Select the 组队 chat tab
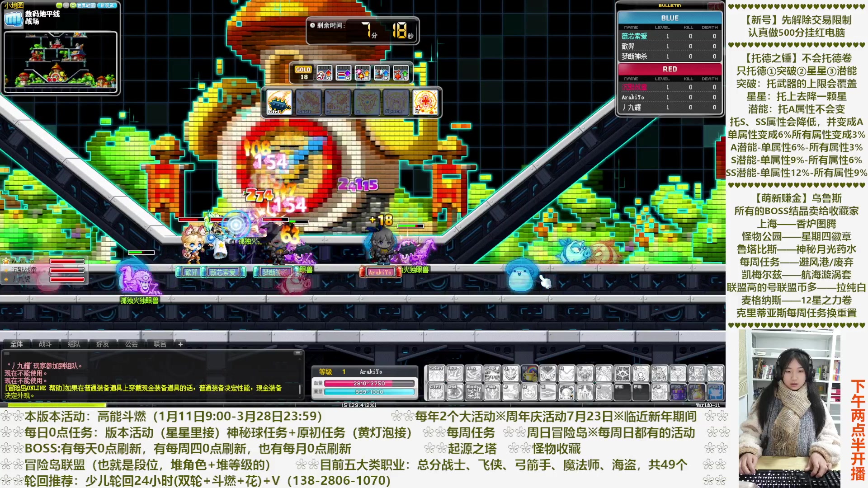 pyautogui.click(x=74, y=344)
